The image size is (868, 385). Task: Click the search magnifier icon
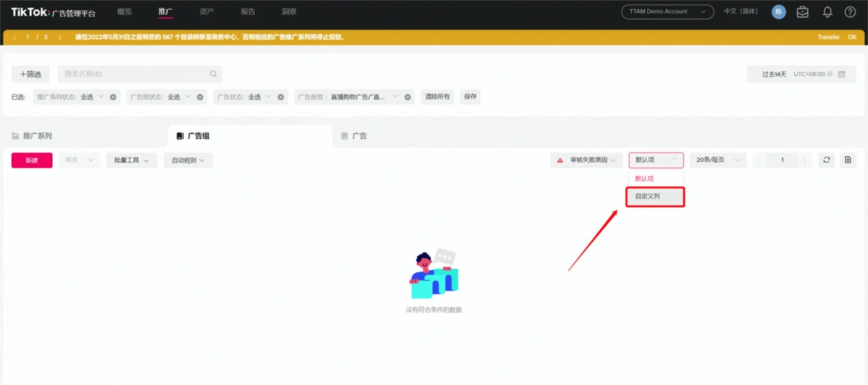213,74
